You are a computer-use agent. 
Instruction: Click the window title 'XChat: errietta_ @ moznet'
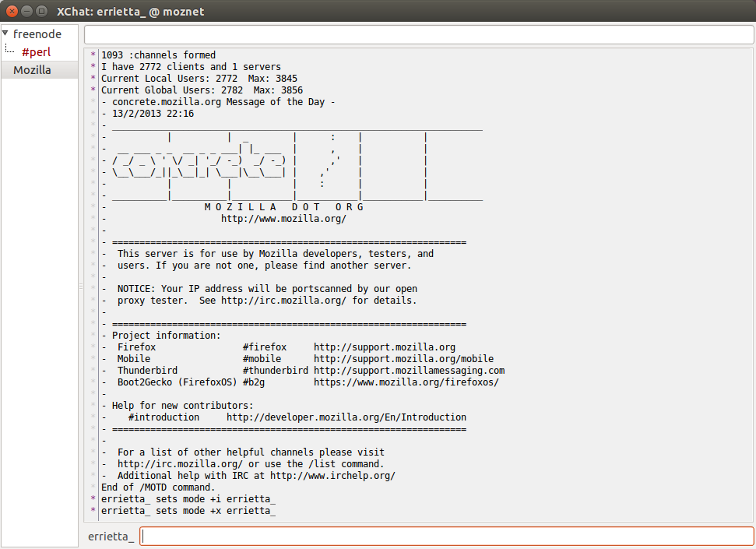131,12
